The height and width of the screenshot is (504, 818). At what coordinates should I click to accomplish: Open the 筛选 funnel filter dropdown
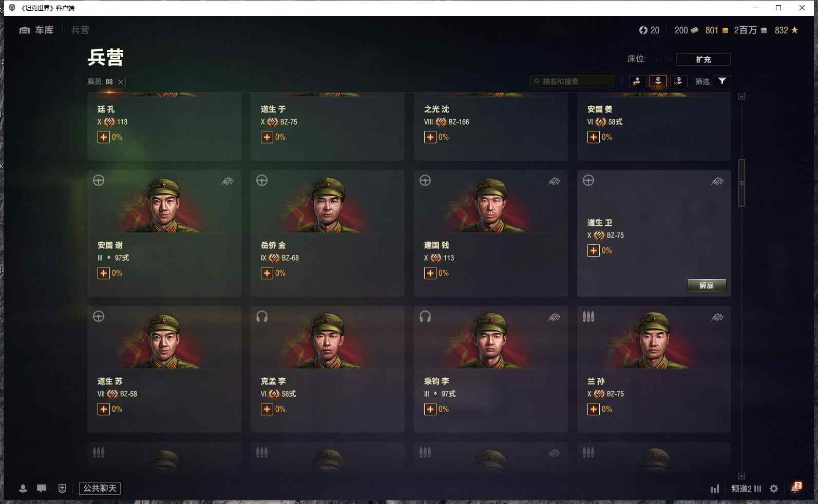pyautogui.click(x=722, y=81)
